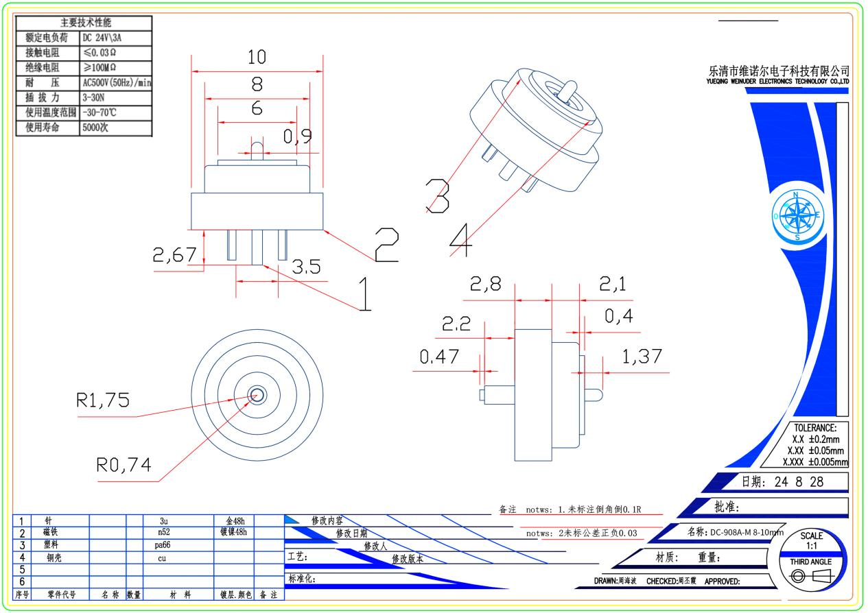The height and width of the screenshot is (613, 868).
Task: Select the X.XX ±0.05mm tolerance line
Action: [x=816, y=450]
